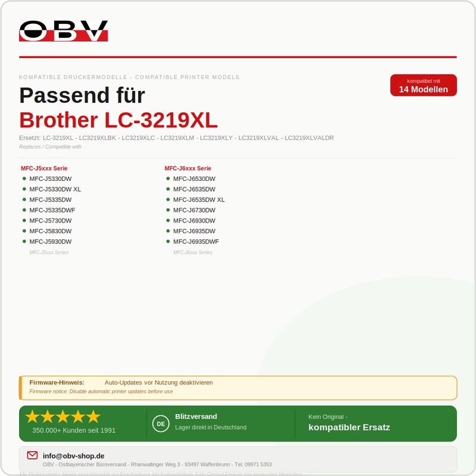Click 'Auto-Updates vor Nutzung deaktivieren' text

click(158, 383)
